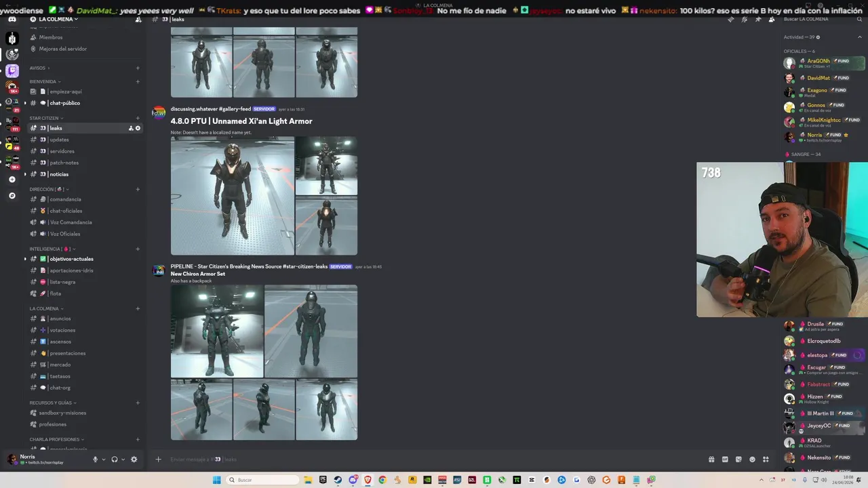Open first New Chiron Armor Set image
Screen dimensions: 868x488
[217, 331]
